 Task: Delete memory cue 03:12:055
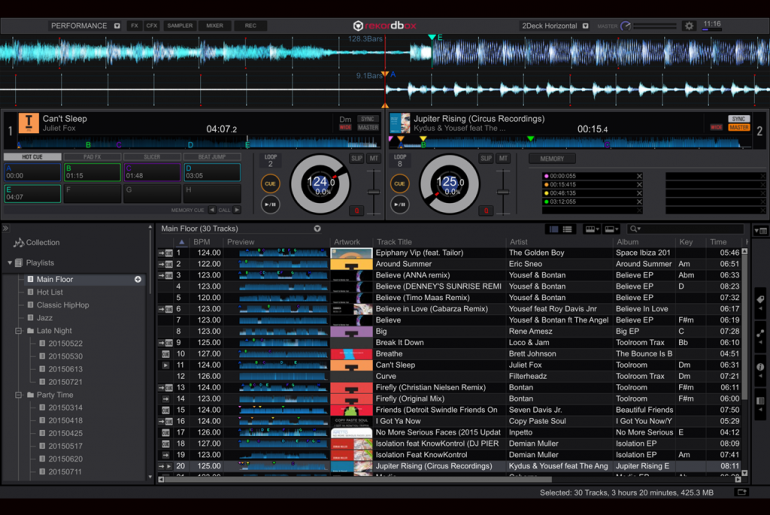click(x=639, y=202)
